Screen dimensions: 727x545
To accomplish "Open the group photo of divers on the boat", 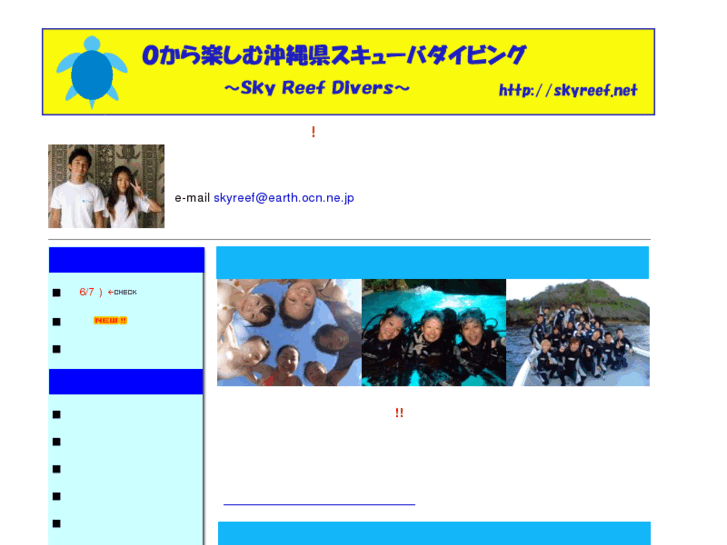I will click(x=578, y=333).
